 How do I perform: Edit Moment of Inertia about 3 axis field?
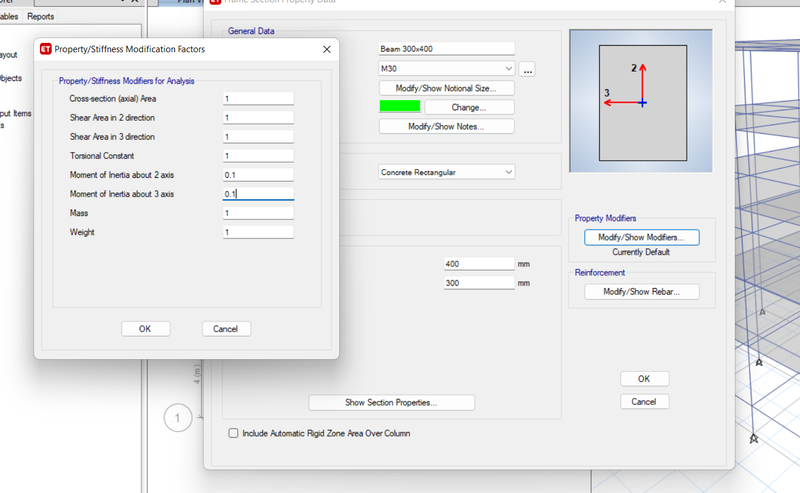[258, 194]
